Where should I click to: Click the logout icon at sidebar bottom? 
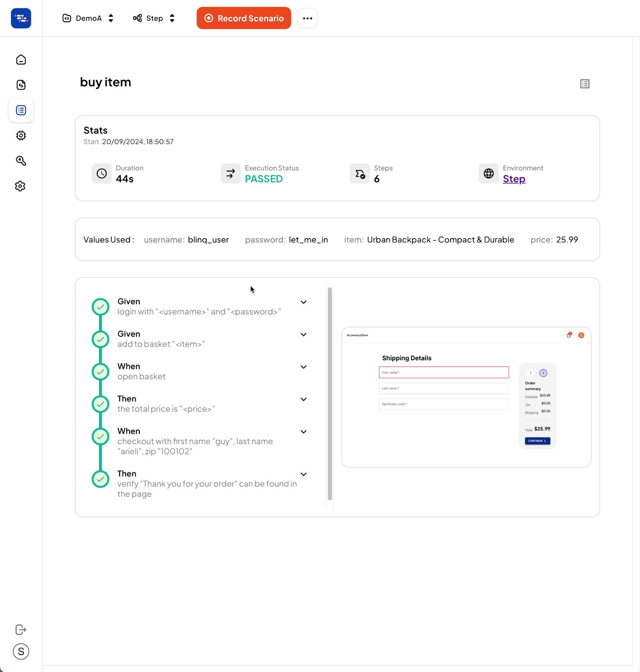pos(21,629)
